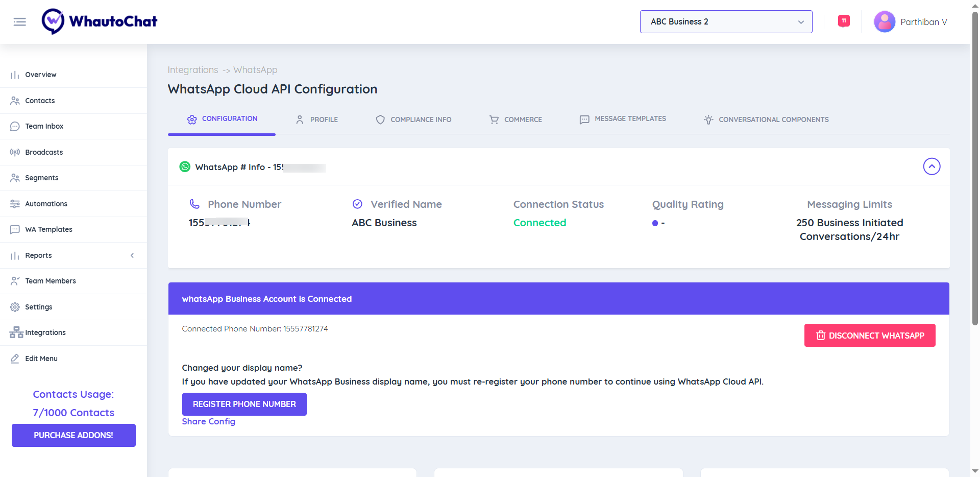Click the Profile tab person icon
The width and height of the screenshot is (980, 477).
pyautogui.click(x=300, y=120)
